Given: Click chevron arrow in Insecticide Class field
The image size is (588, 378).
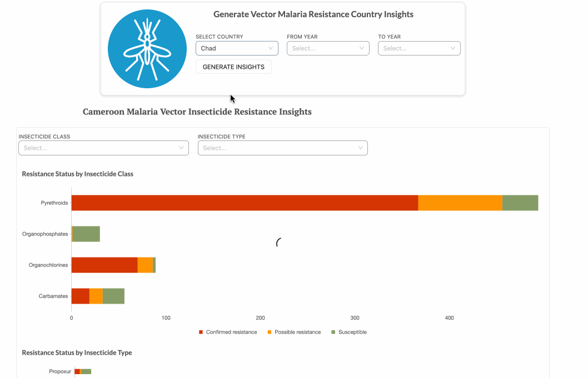Looking at the screenshot, I should point(181,148).
